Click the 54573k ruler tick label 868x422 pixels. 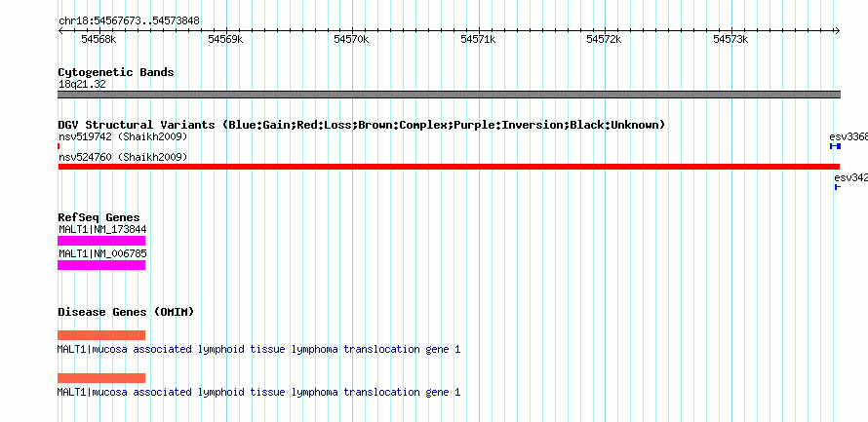730,39
